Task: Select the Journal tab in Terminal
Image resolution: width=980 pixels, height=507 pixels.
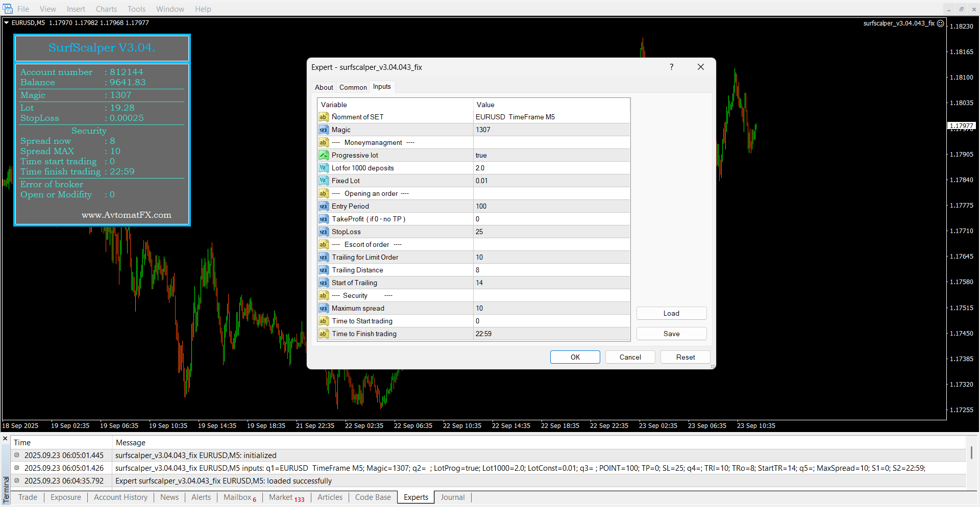Action: coord(452,497)
